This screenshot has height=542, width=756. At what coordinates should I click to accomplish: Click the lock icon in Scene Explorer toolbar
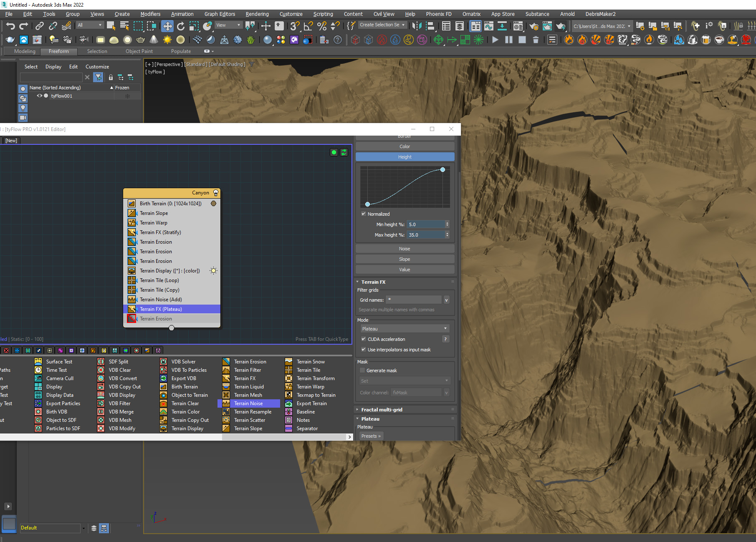pyautogui.click(x=111, y=77)
